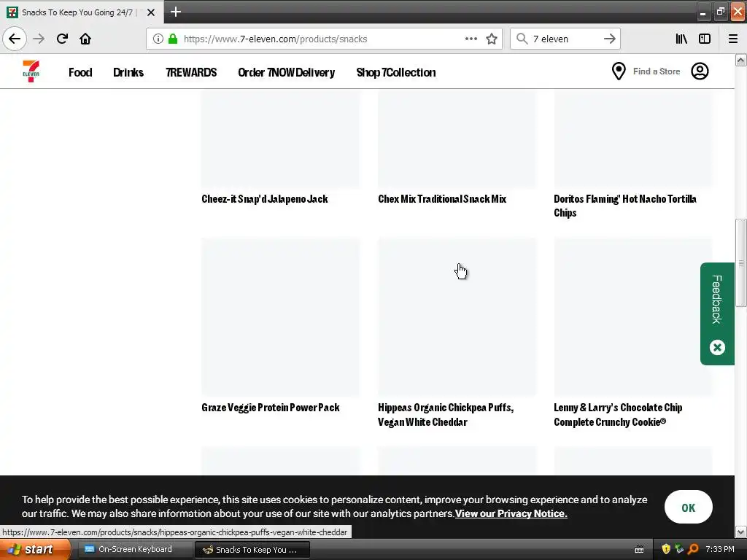This screenshot has height=560, width=747.
Task: Click the tray keyboard icon
Action: tap(639, 550)
